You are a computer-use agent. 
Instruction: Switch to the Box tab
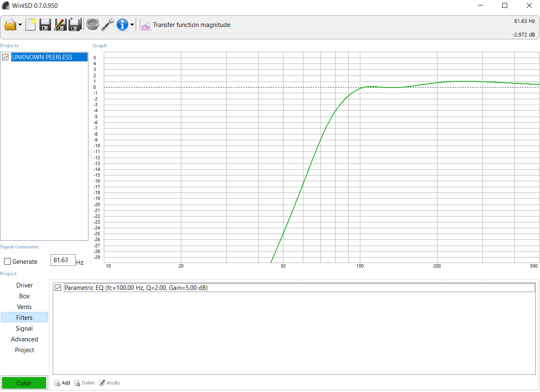coord(24,296)
